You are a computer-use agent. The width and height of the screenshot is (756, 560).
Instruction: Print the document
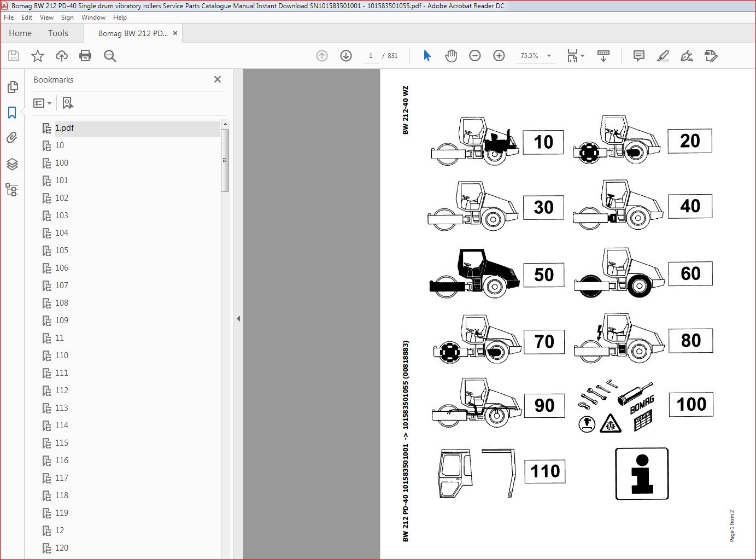coord(85,56)
